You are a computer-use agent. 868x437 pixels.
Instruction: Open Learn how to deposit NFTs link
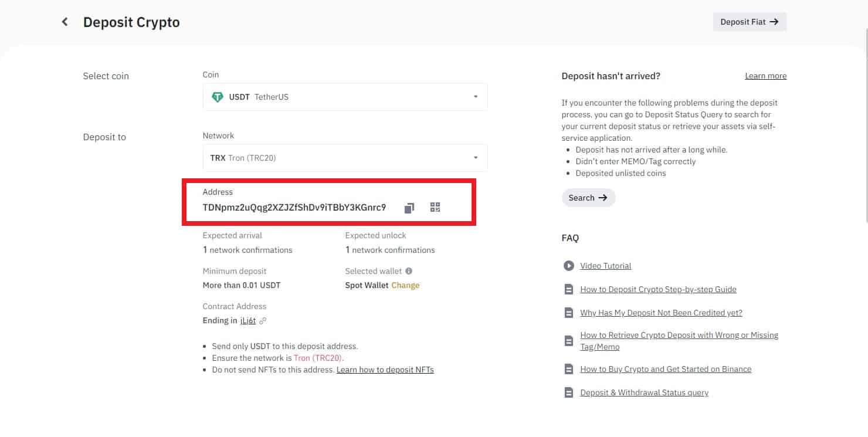(x=385, y=370)
